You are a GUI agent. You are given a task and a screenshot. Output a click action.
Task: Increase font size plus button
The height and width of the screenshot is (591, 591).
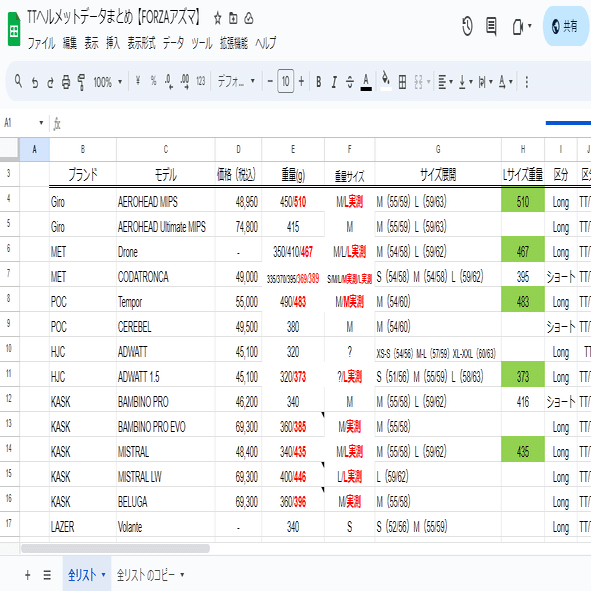pyautogui.click(x=301, y=81)
